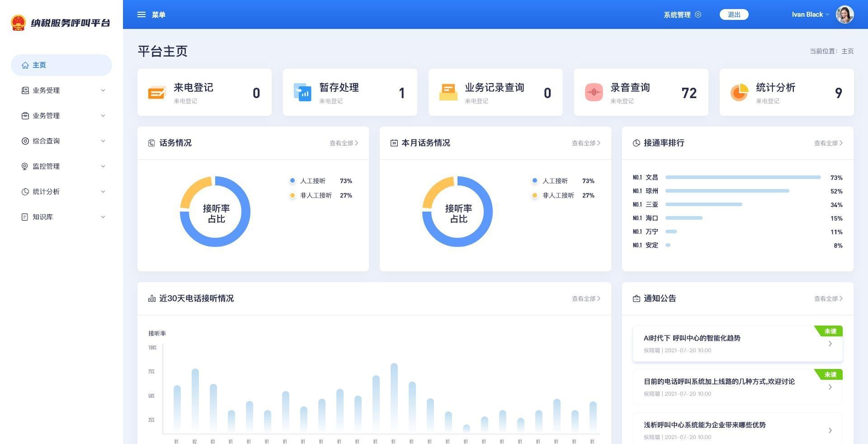The image size is (868, 444).
Task: Open the 录音查询 waveform icon
Action: coord(594,93)
